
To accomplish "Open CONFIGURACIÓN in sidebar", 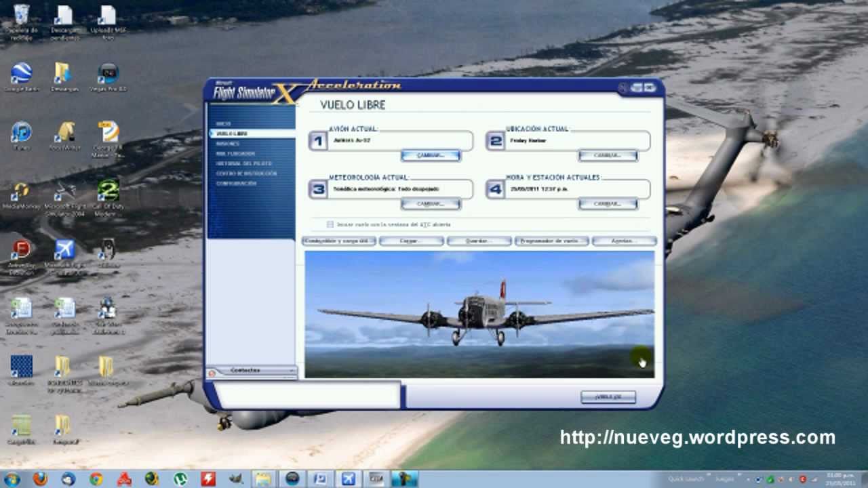I will click(x=236, y=183).
